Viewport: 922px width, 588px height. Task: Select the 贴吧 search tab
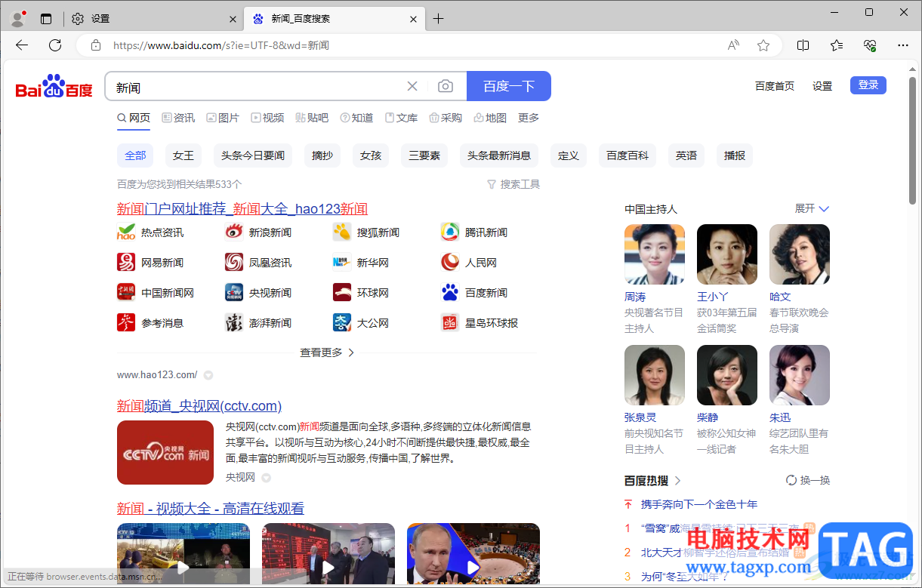tap(312, 118)
